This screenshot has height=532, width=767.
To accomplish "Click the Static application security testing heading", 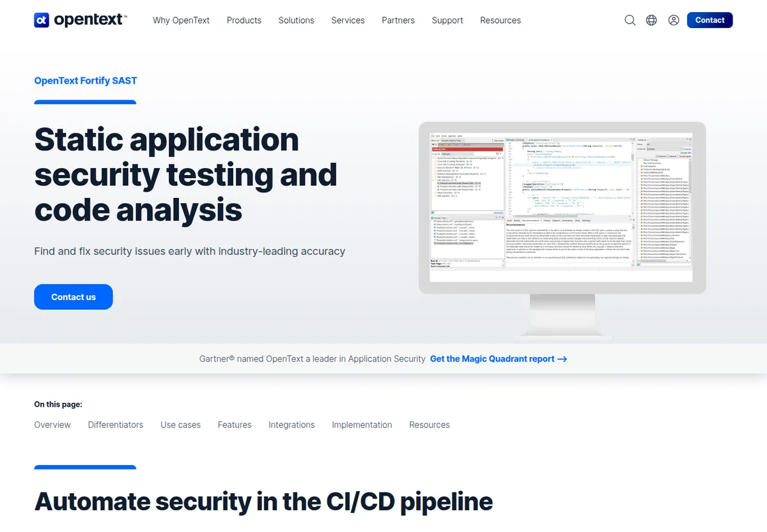I will 186,174.
